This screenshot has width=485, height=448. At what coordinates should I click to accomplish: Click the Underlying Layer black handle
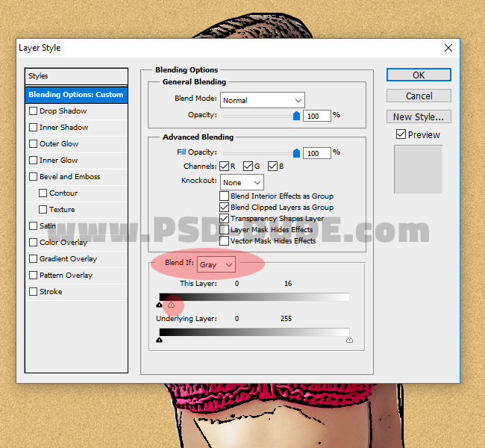point(159,340)
